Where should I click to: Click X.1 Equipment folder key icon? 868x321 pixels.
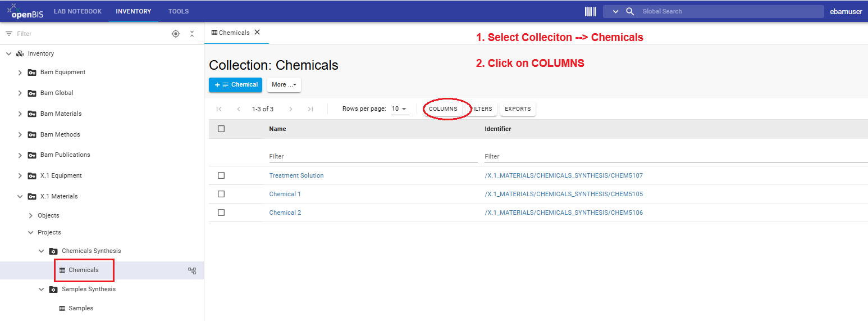click(x=33, y=176)
